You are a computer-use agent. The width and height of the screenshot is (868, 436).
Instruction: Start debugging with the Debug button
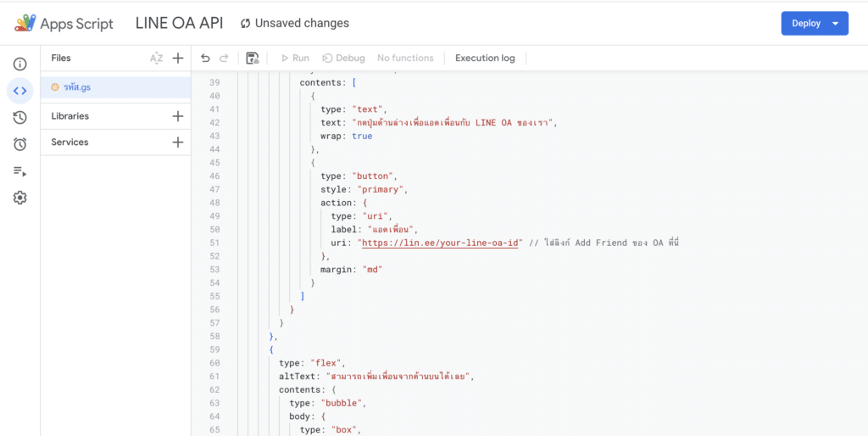343,59
